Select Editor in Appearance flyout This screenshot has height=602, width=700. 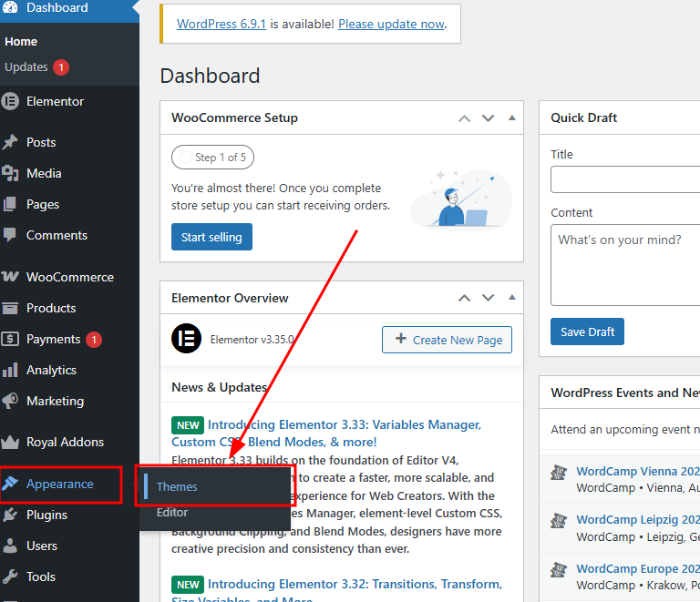coord(172,513)
